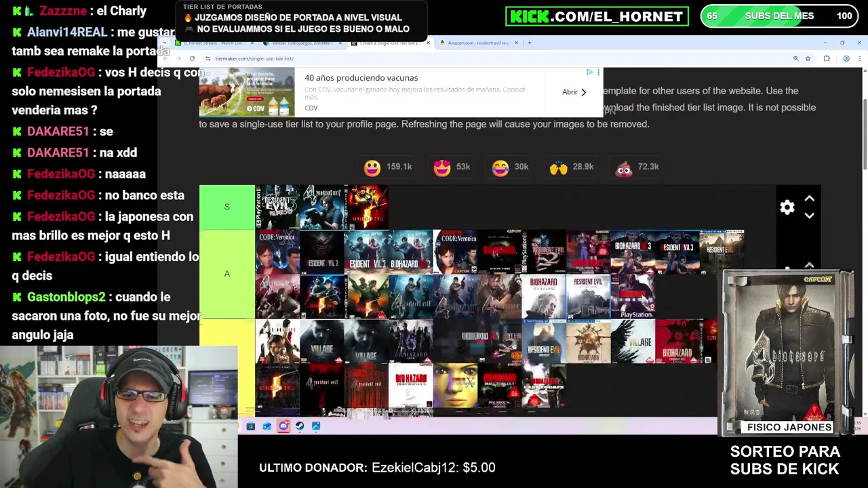
Task: Click the A tier label
Action: (x=227, y=274)
